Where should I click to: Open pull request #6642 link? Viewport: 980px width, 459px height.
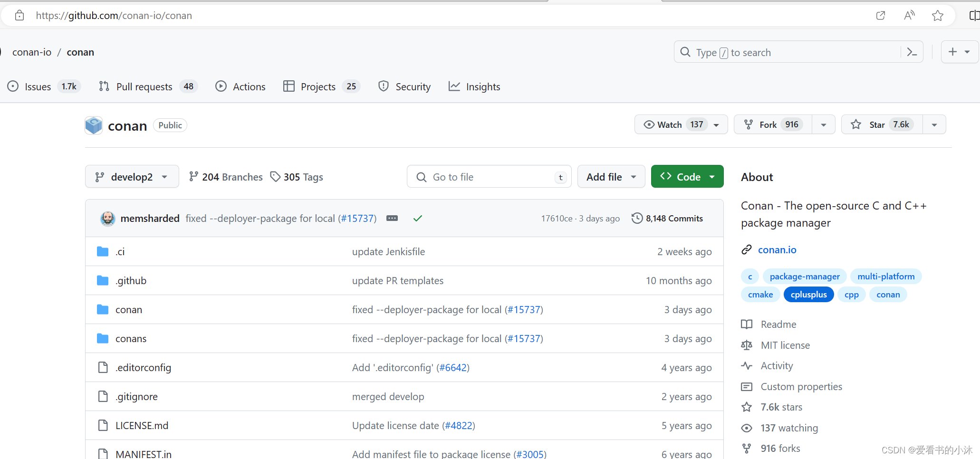point(453,367)
